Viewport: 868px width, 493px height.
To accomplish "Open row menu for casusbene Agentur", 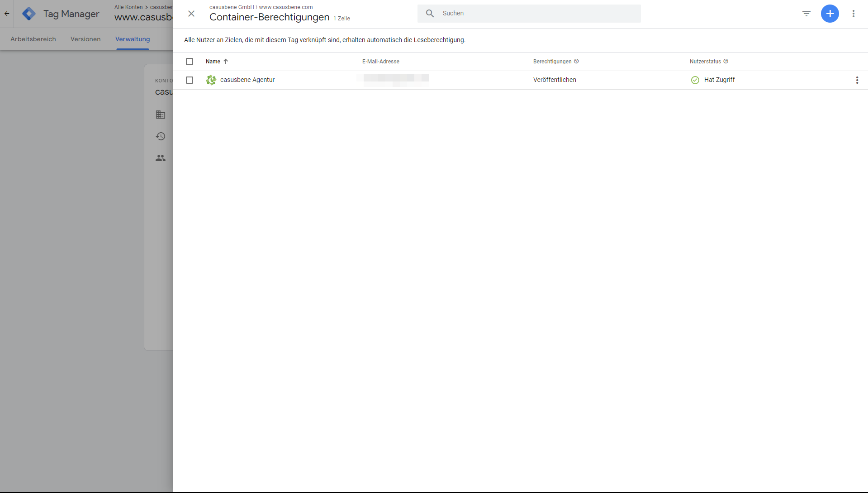I will 857,80.
